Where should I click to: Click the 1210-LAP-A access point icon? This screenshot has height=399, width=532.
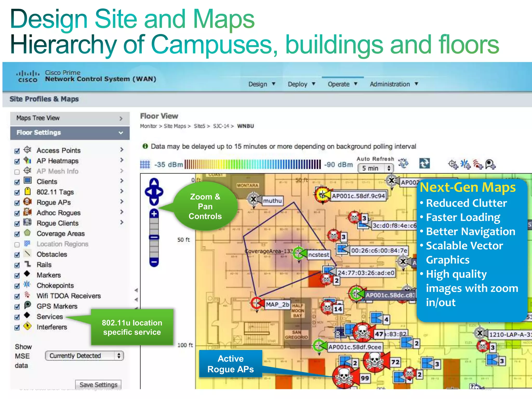point(480,333)
